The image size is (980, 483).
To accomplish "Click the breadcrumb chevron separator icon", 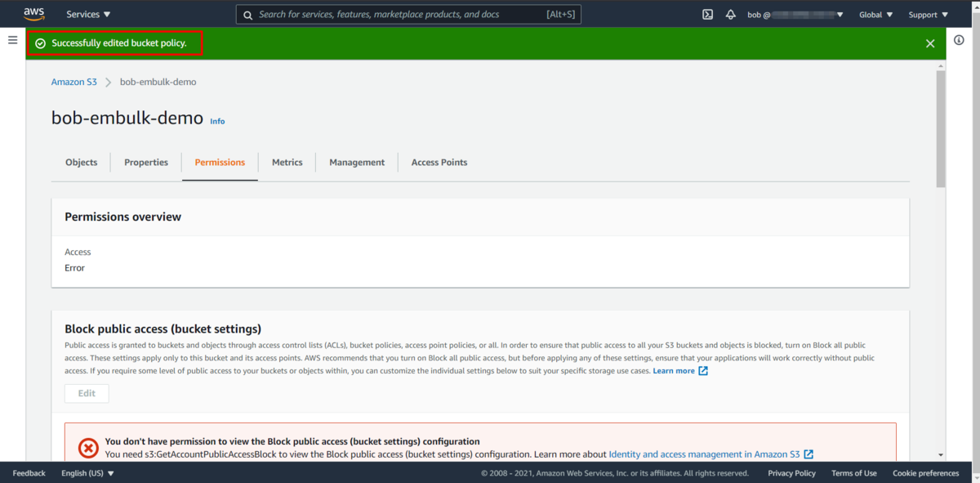I will tap(109, 82).
